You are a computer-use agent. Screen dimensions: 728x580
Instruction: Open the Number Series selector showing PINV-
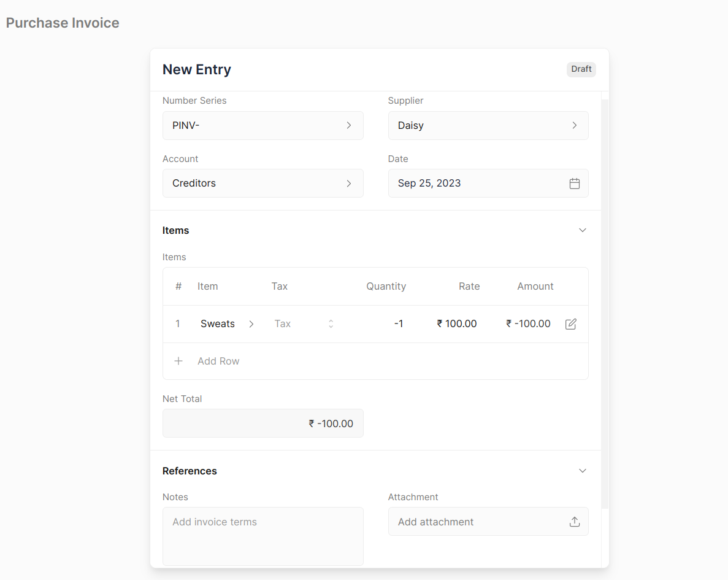coord(262,125)
